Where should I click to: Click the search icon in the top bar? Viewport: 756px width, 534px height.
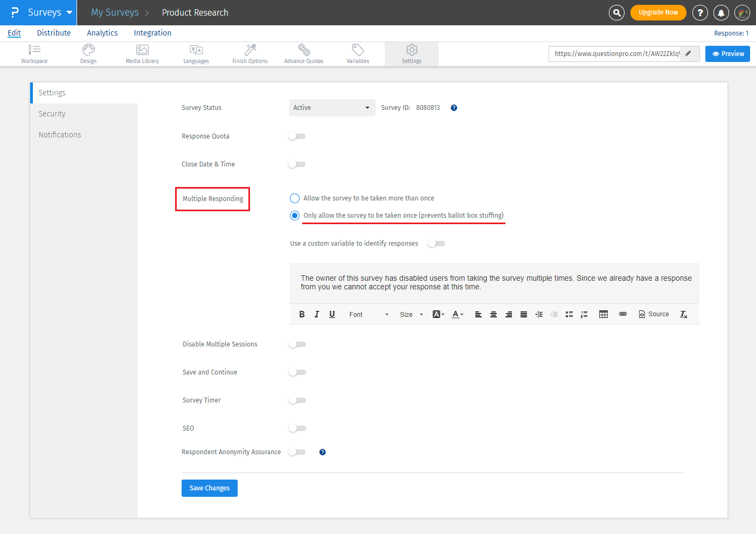click(x=616, y=12)
